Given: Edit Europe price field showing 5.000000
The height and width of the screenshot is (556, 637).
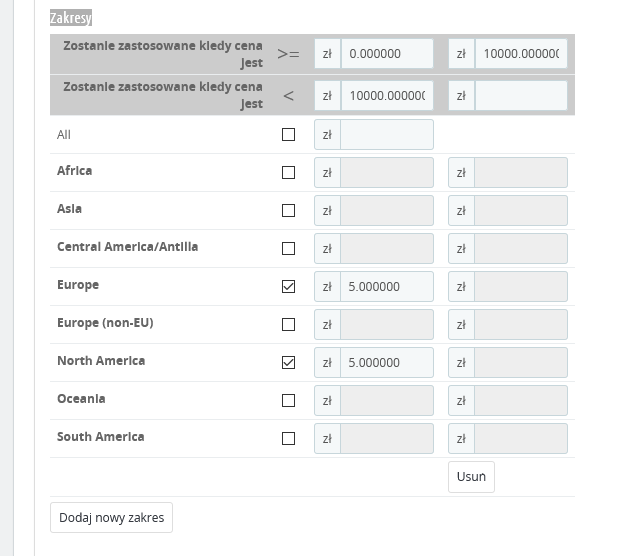Looking at the screenshot, I should click(386, 287).
